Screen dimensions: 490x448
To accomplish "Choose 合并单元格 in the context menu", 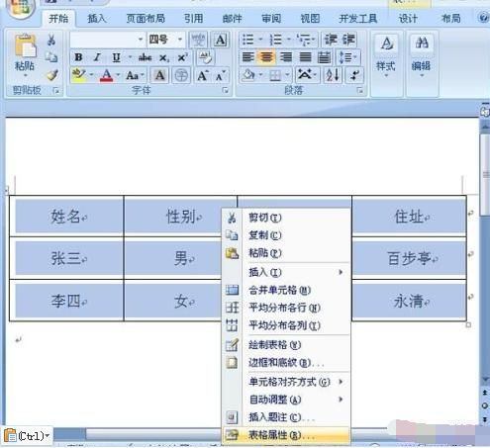I will pyautogui.click(x=286, y=290).
